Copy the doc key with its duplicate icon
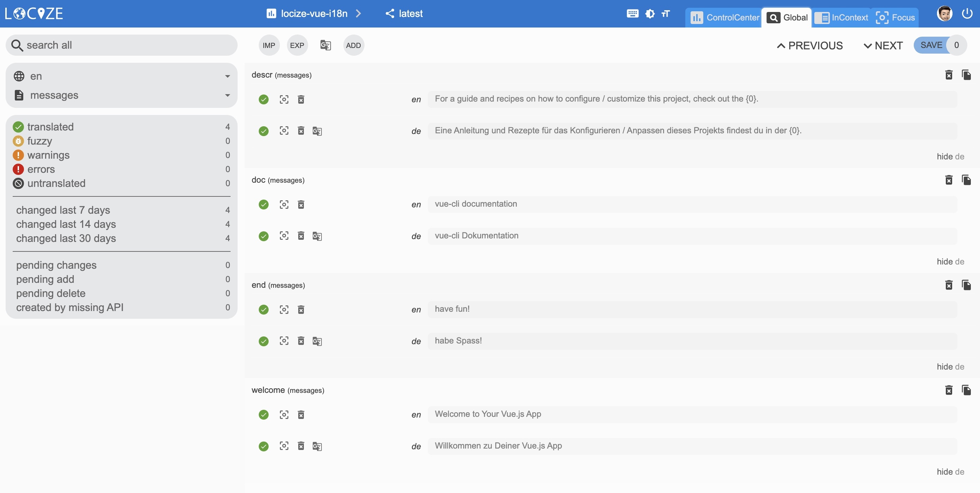This screenshot has width=980, height=493. [966, 180]
